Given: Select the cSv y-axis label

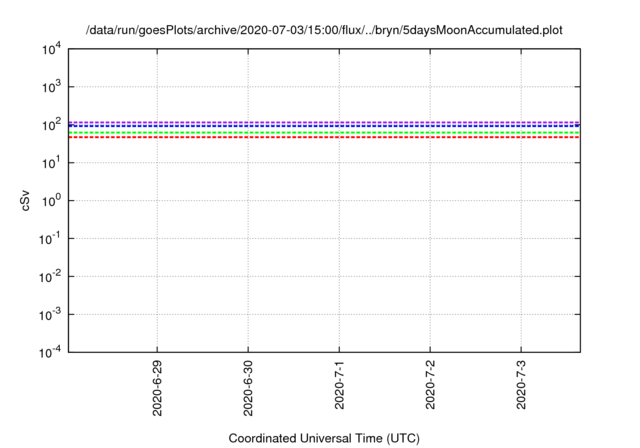Looking at the screenshot, I should click(x=25, y=201).
